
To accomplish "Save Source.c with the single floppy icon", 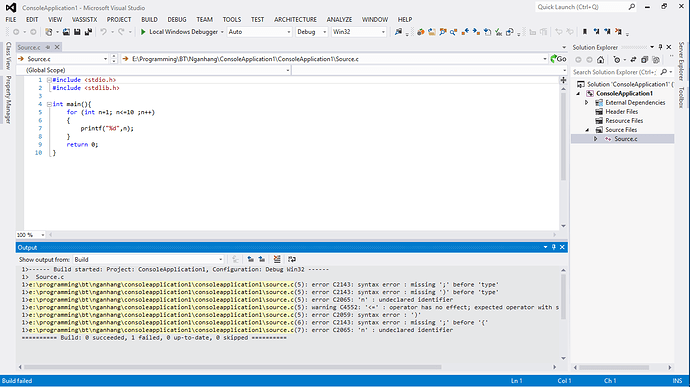I will coord(77,32).
